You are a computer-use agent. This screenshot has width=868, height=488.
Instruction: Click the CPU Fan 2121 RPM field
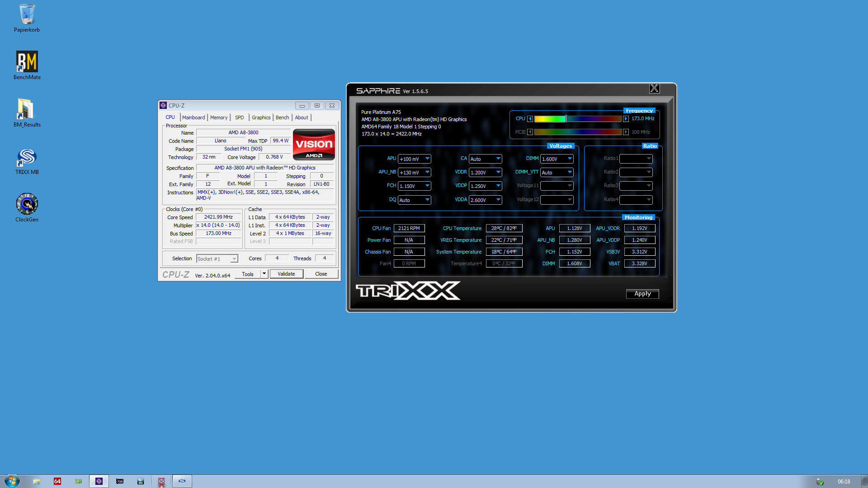[409, 228]
